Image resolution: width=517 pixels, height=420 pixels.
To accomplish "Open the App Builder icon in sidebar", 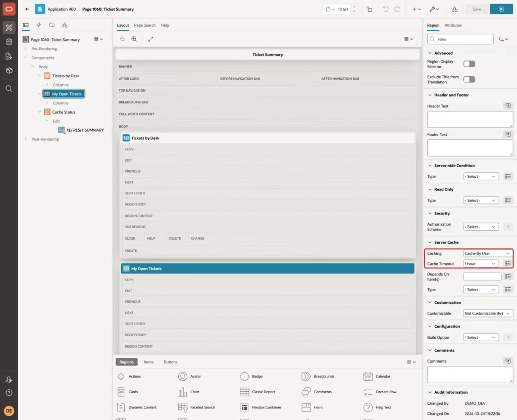I will click(9, 28).
